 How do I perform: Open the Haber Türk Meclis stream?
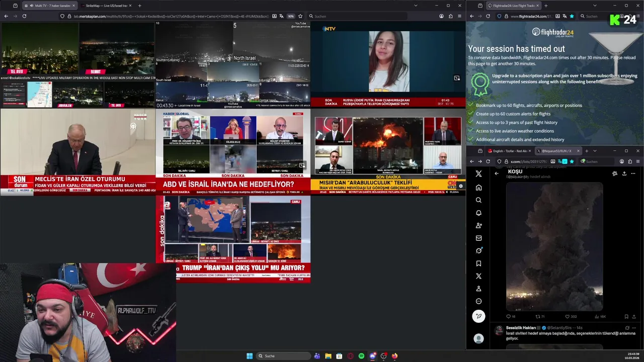pyautogui.click(x=77, y=152)
